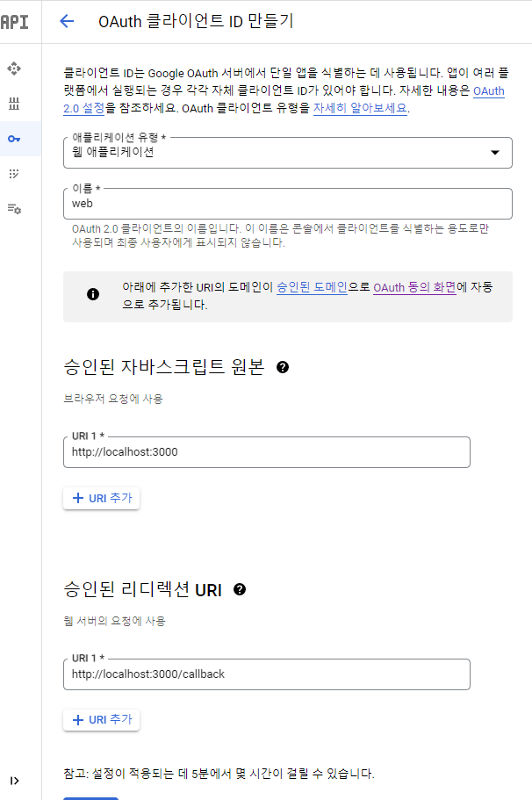Screen dimensions: 532x800
Task: Click help icon beside 승인된 자바스크립트 원본
Action: click(283, 367)
